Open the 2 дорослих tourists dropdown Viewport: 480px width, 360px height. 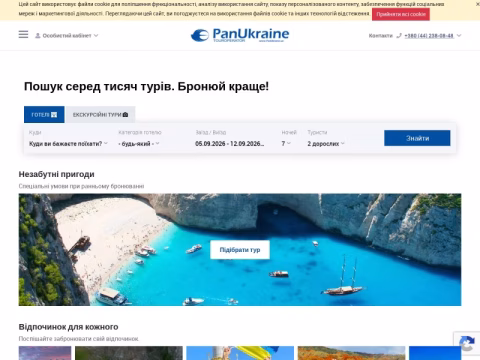coord(326,144)
